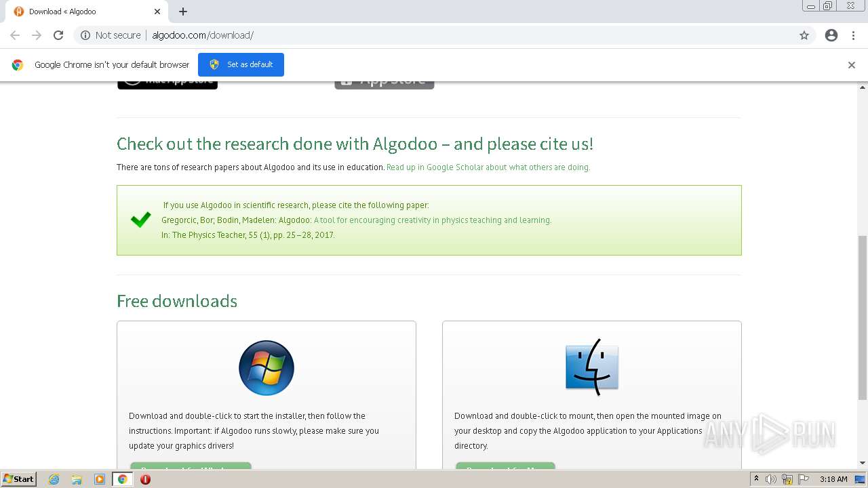868x488 pixels.
Task: Switch to Chrome in taskbar
Action: 123,479
